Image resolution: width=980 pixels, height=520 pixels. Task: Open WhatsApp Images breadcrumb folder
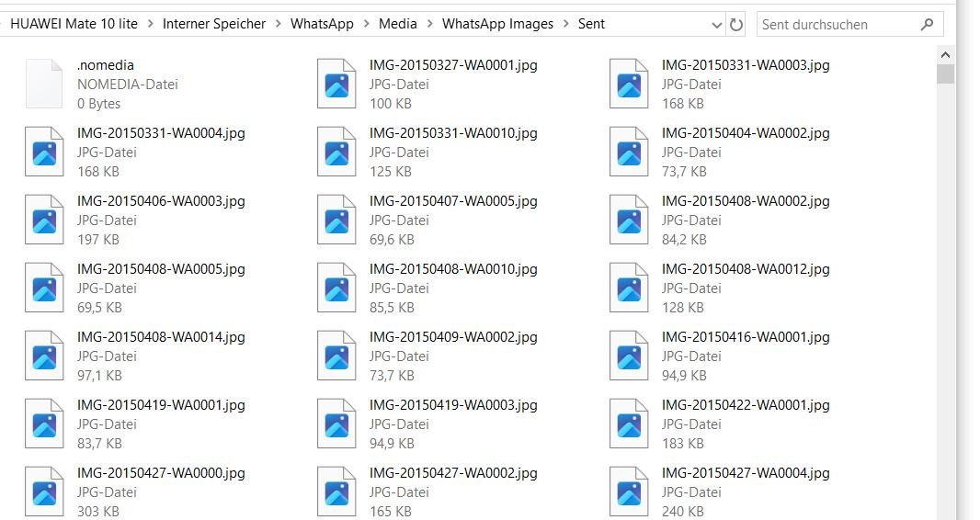[x=497, y=24]
